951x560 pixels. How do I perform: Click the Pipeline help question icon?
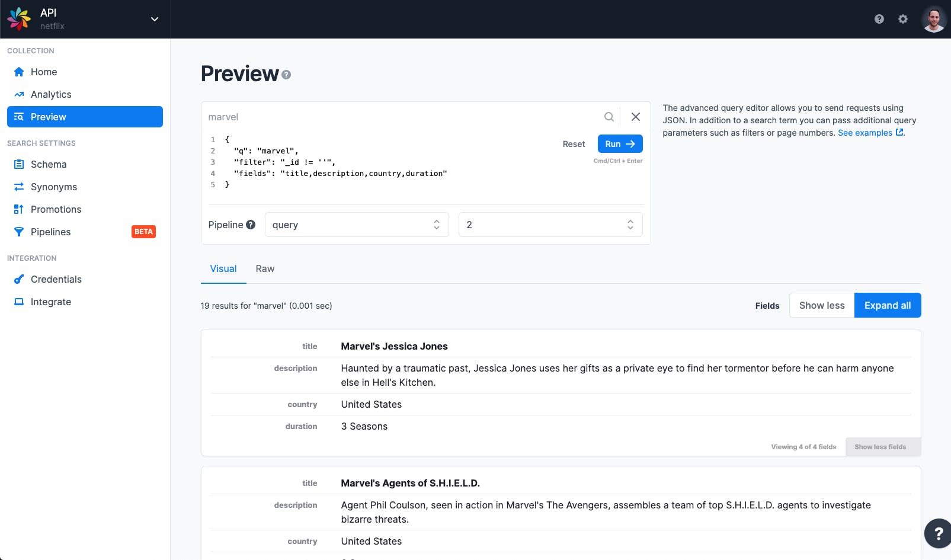point(251,225)
